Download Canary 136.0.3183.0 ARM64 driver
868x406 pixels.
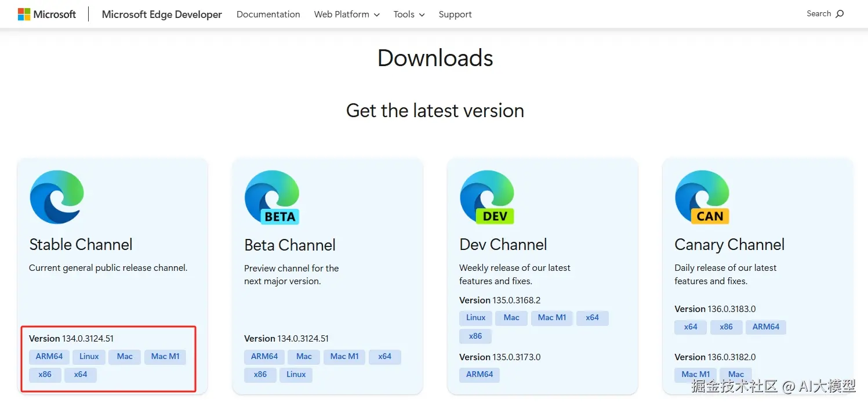(766, 327)
